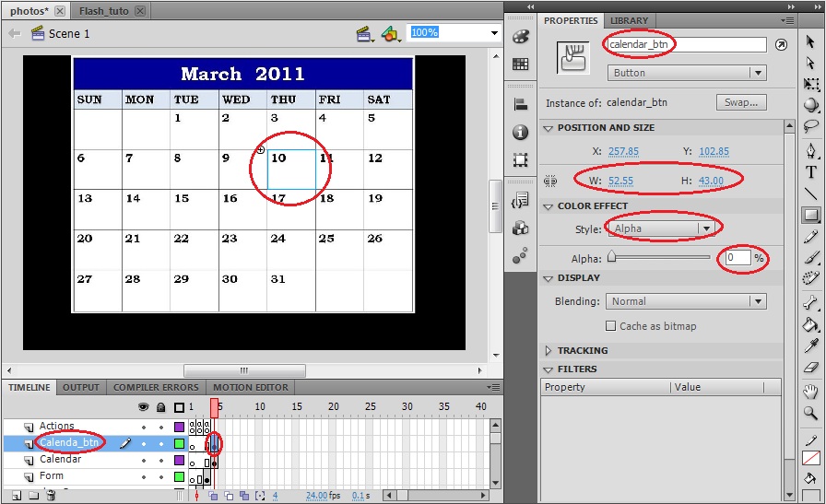This screenshot has width=826, height=504.
Task: Switch to the Compiler Errors tab
Action: tap(156, 388)
